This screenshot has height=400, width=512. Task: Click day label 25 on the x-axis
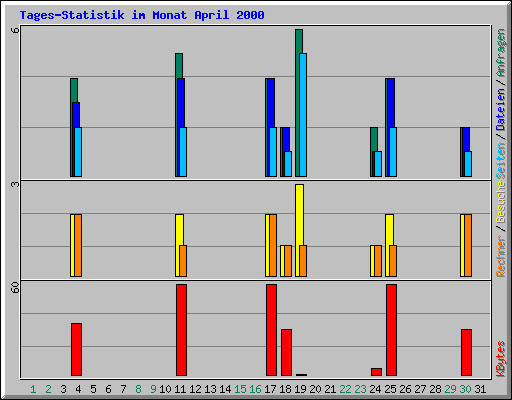click(390, 389)
